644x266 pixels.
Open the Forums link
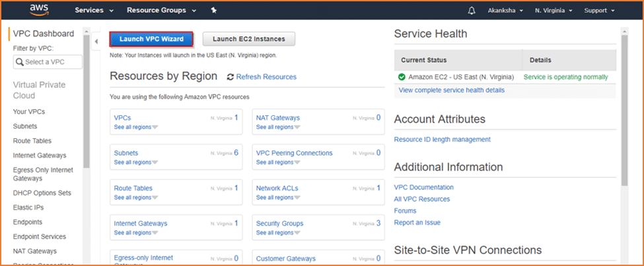pos(405,211)
